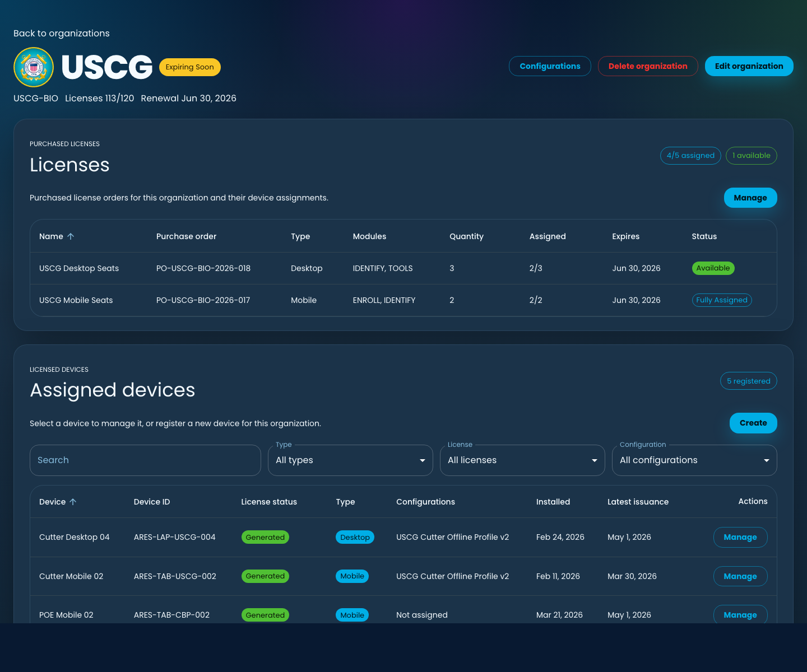The image size is (807, 672).
Task: Click the 1 available chip
Action: point(752,156)
